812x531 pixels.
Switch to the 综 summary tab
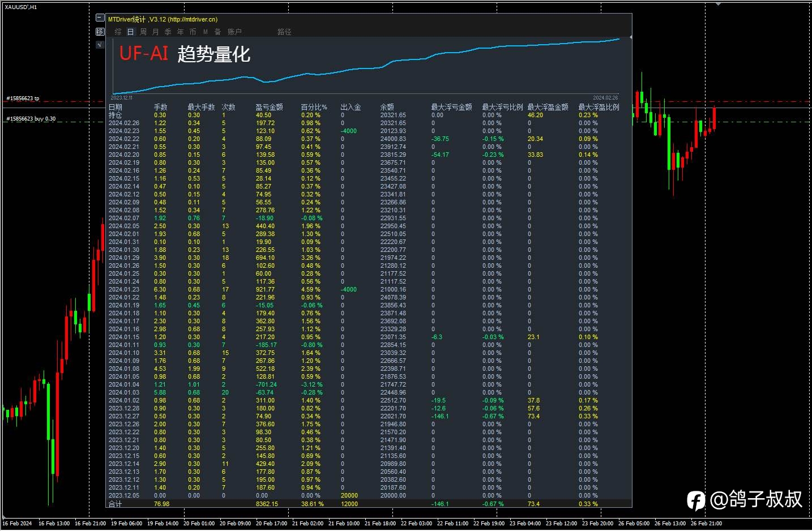click(x=118, y=32)
